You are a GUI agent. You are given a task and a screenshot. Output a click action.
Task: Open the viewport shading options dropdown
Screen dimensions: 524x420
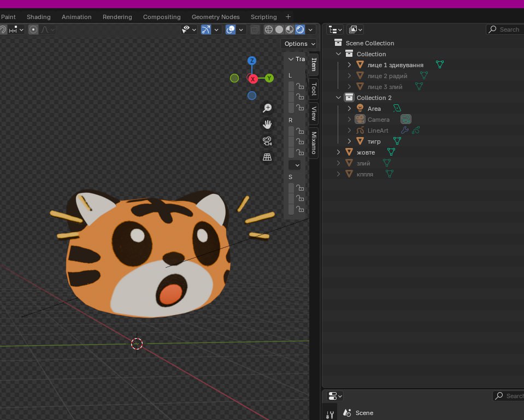[x=310, y=29]
